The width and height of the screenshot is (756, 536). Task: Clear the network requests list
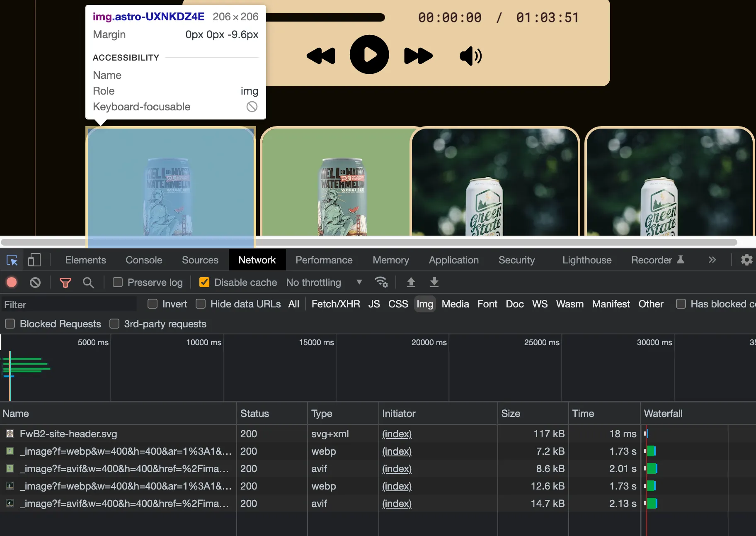(35, 283)
